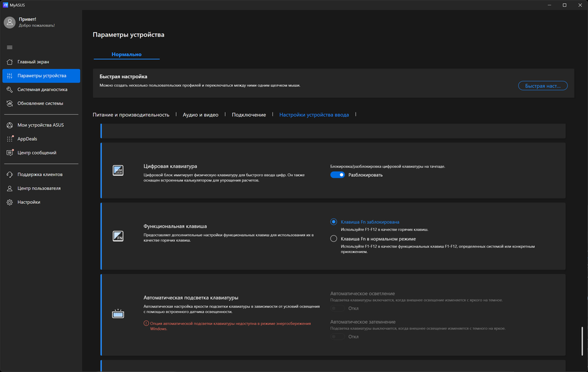
Task: Open Системная диагностика in sidebar
Action: click(x=42, y=90)
